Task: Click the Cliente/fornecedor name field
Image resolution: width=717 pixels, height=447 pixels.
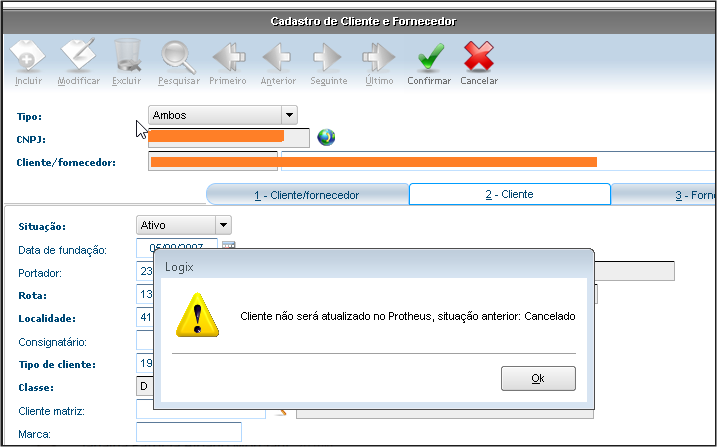Action: (498, 161)
